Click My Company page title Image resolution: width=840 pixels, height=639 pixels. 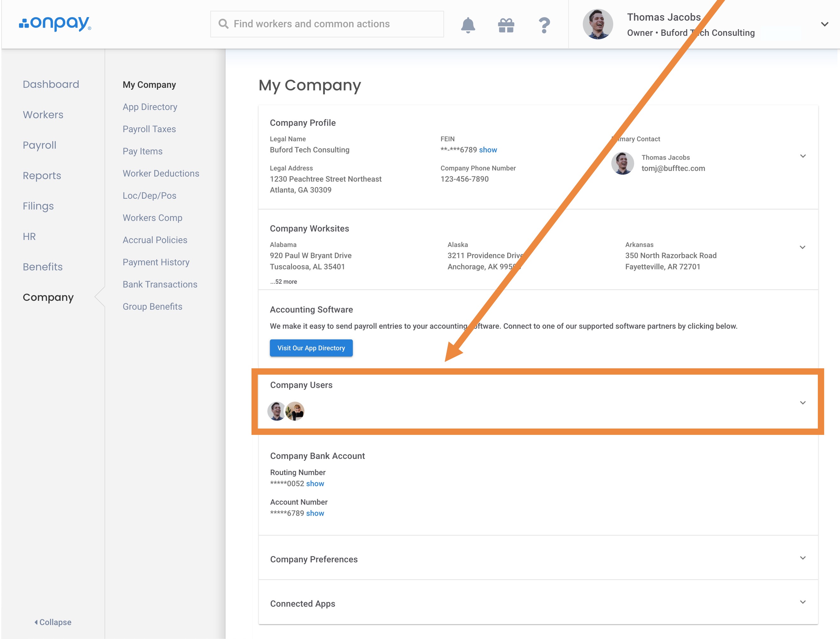click(x=310, y=85)
